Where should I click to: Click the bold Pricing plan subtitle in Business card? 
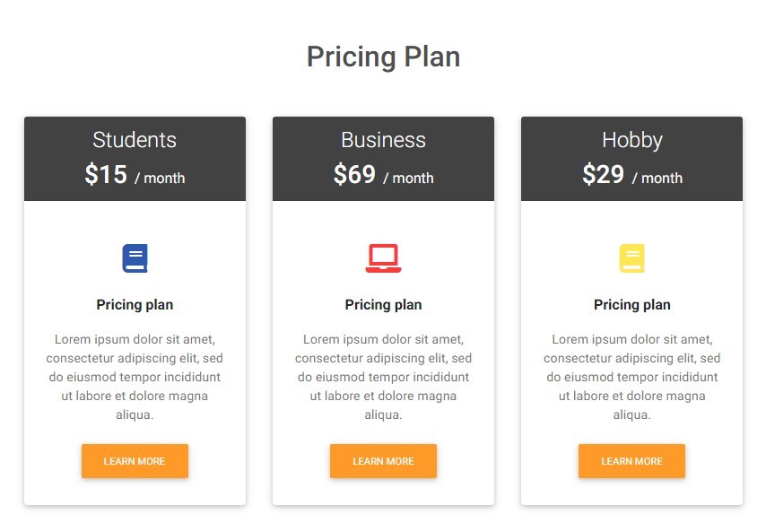[383, 305]
